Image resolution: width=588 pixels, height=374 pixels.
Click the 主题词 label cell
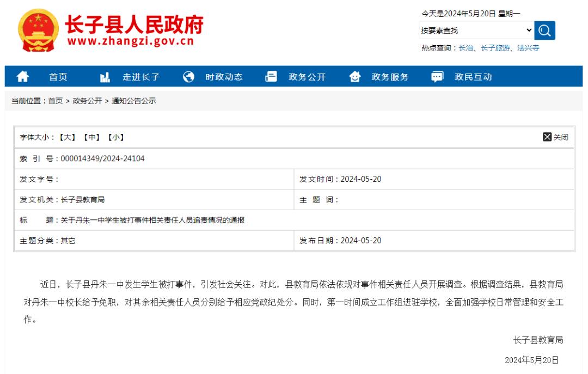pos(434,200)
